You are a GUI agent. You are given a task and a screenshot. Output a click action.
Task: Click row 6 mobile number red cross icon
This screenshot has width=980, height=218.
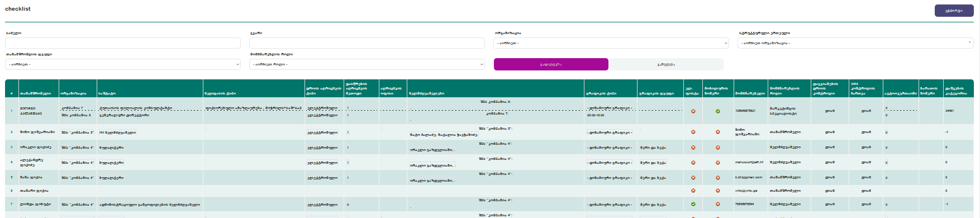(x=718, y=191)
